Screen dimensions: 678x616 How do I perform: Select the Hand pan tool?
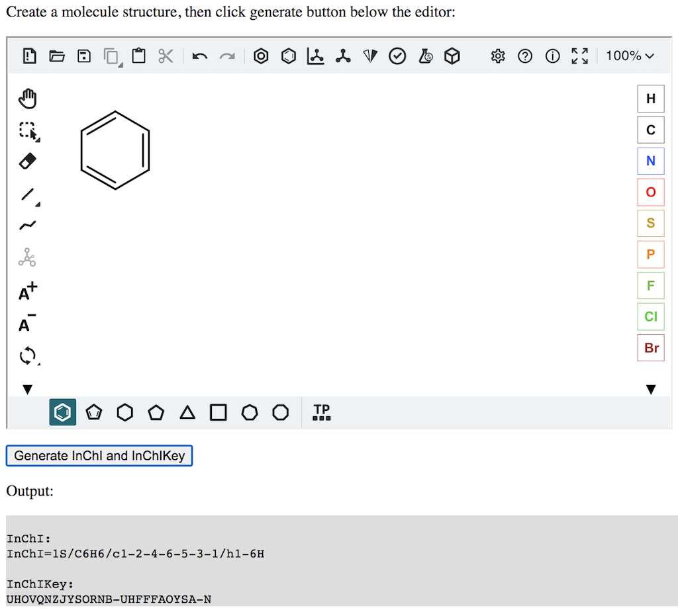coord(27,98)
